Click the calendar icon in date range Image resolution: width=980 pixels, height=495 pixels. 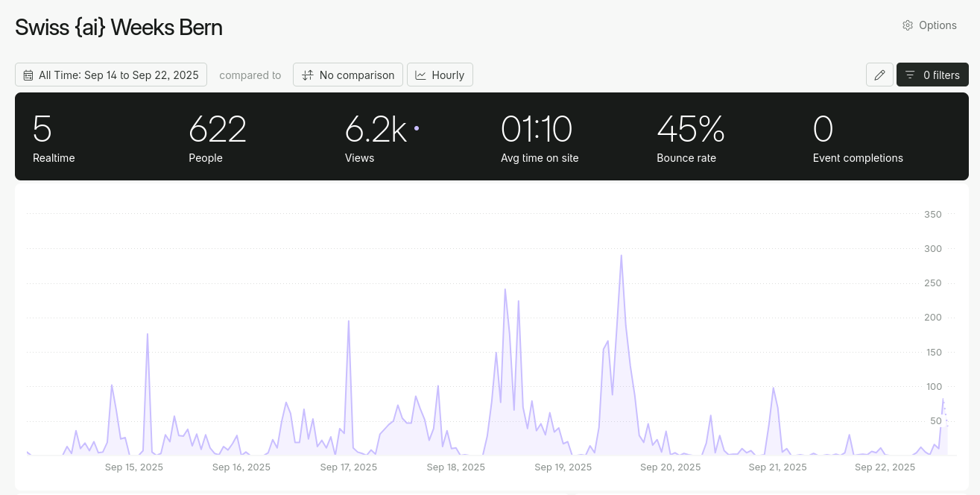(28, 75)
